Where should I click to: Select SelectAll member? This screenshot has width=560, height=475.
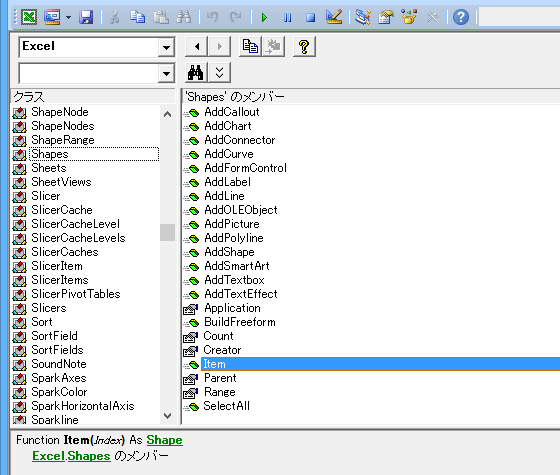coord(226,406)
